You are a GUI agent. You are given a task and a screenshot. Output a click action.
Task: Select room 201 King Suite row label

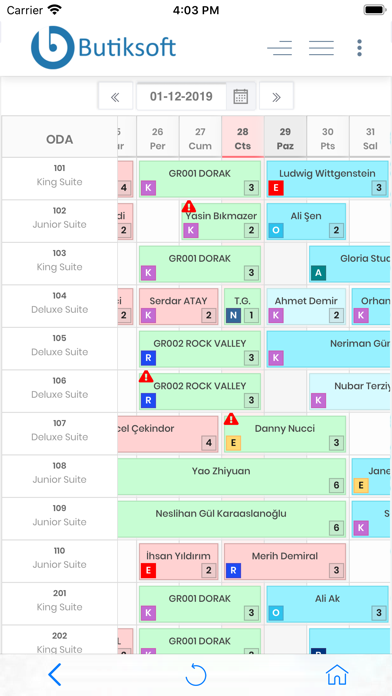59,604
